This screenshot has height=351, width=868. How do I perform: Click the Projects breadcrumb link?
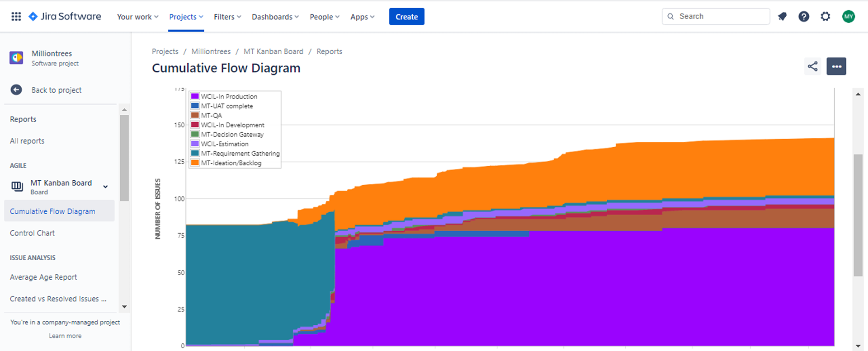165,51
